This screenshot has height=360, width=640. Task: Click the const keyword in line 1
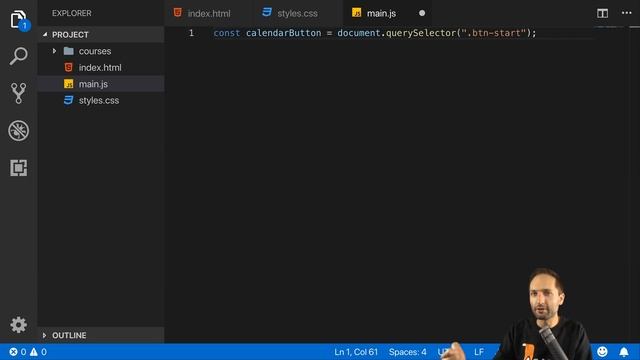[x=227, y=33]
